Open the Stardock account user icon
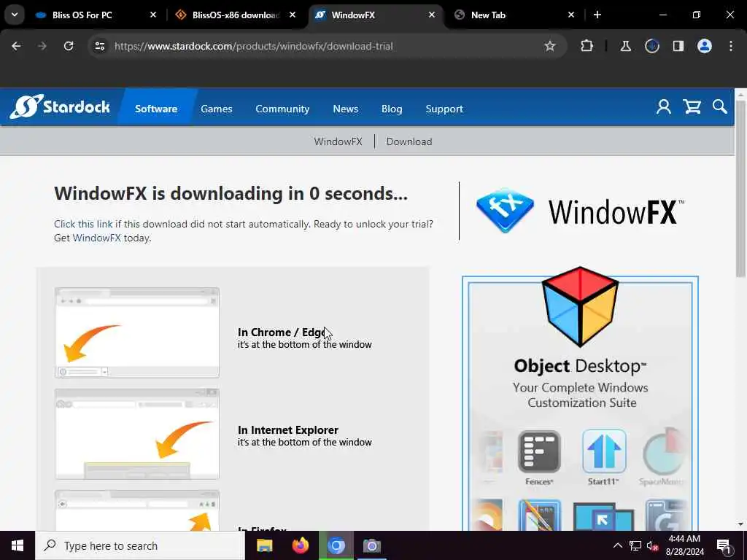The height and width of the screenshot is (560, 747). [664, 106]
